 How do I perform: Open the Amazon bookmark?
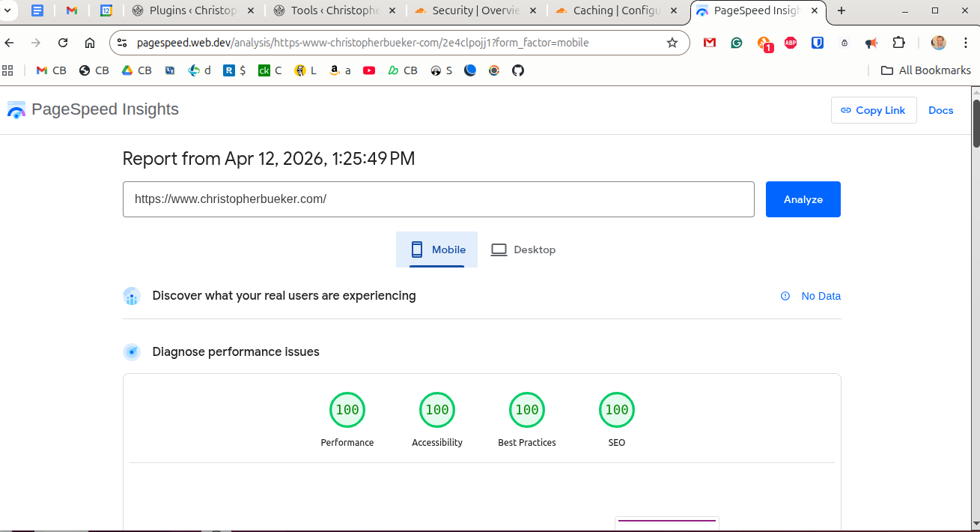pyautogui.click(x=341, y=70)
